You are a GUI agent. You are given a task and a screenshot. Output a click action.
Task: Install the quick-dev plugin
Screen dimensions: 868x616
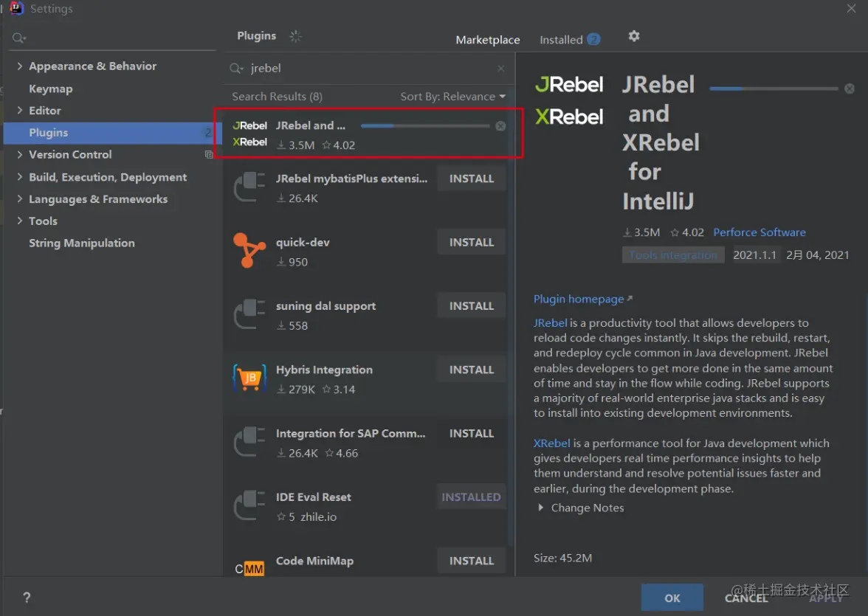coord(472,243)
